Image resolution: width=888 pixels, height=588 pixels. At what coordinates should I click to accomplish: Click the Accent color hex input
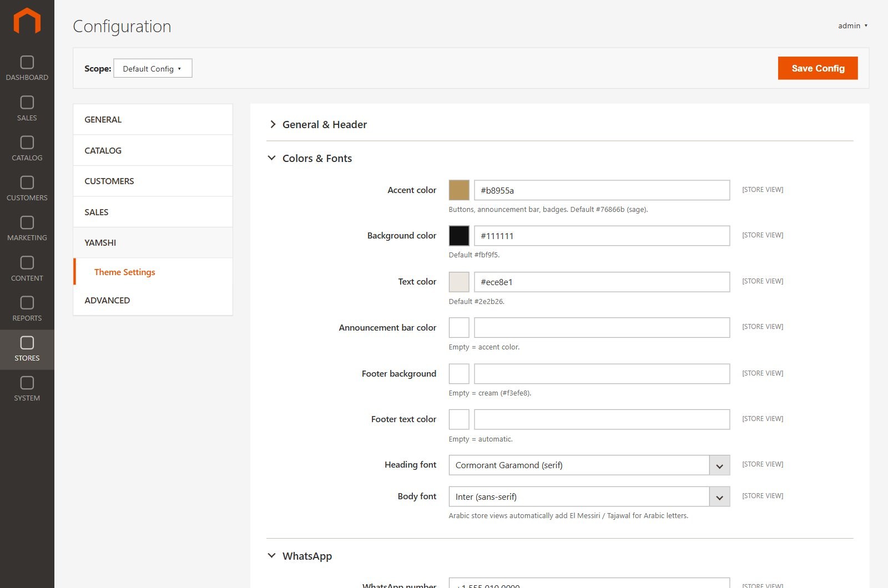coord(602,190)
